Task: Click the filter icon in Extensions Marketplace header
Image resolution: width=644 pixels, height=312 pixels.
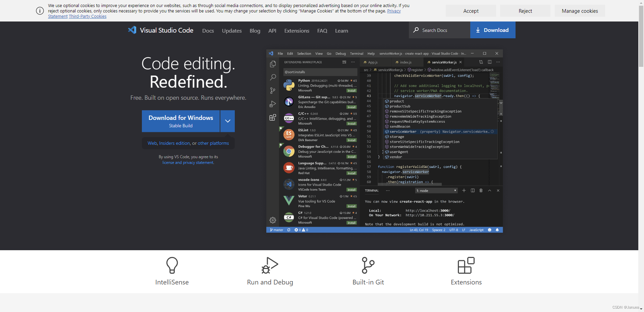Action: coord(344,62)
